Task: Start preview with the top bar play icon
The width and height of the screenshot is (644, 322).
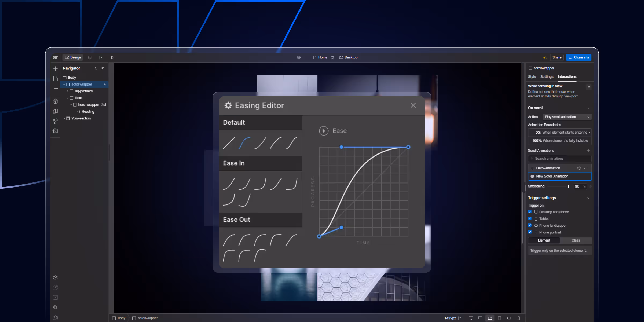Action: 112,57
